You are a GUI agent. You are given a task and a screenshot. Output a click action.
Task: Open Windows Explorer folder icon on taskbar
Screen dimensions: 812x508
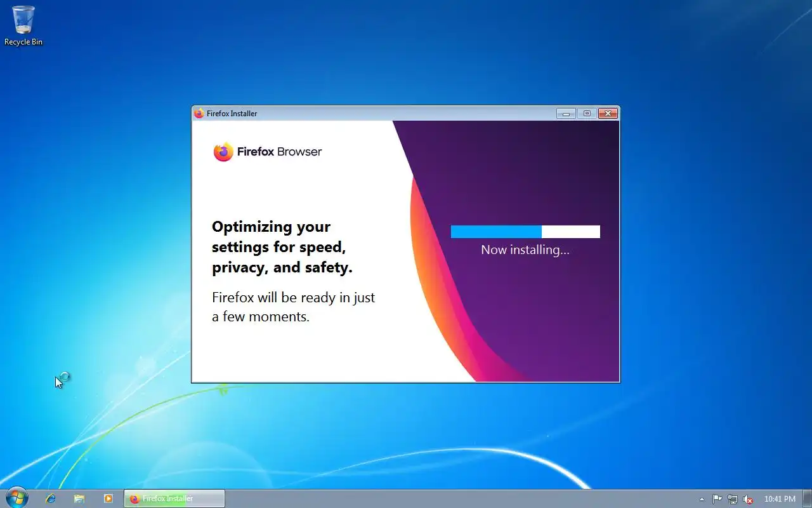pyautogui.click(x=79, y=498)
